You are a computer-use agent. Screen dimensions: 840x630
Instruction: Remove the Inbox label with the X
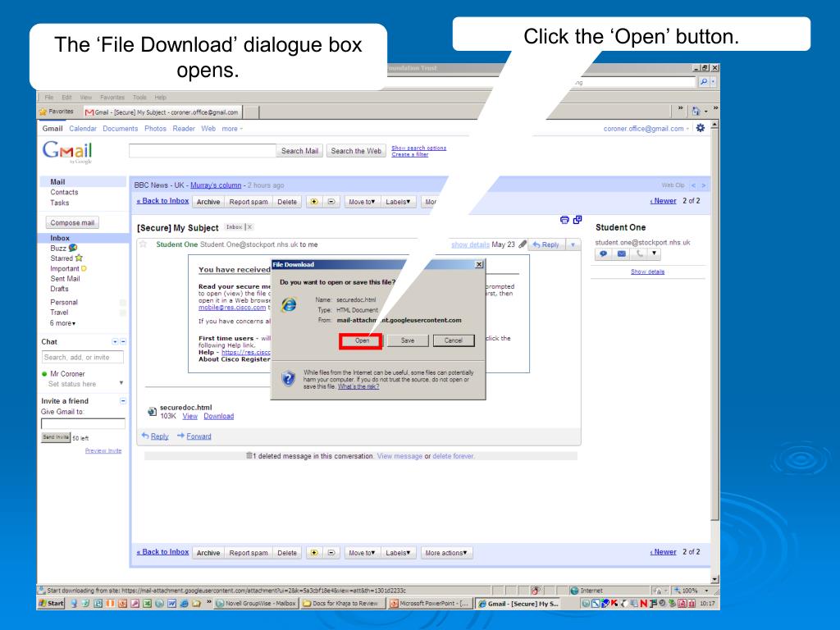249,227
